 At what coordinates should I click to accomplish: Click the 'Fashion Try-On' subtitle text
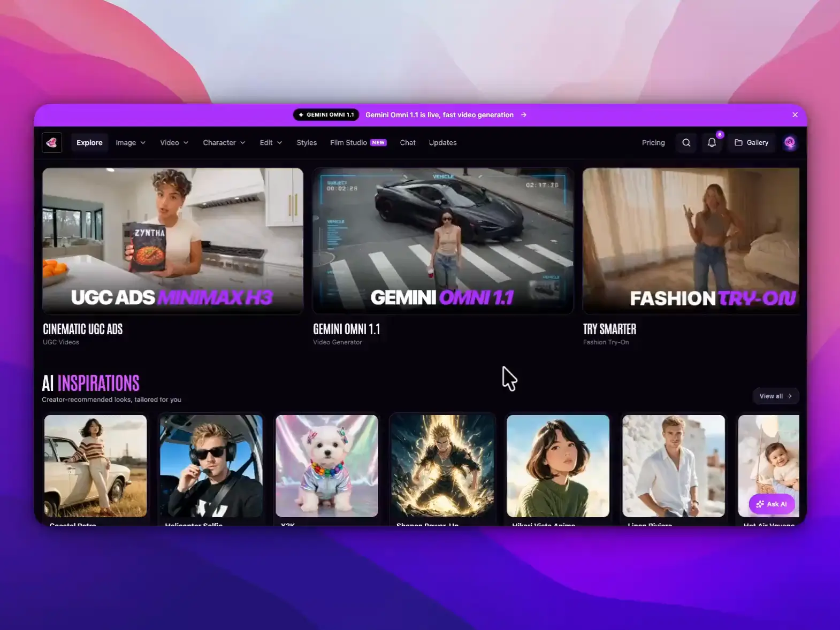pyautogui.click(x=606, y=342)
